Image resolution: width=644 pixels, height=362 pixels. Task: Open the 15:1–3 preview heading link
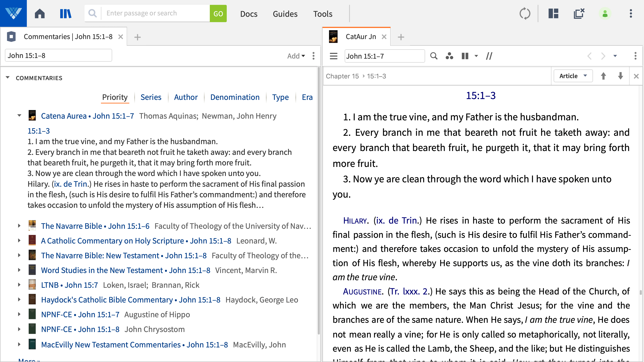[39, 131]
